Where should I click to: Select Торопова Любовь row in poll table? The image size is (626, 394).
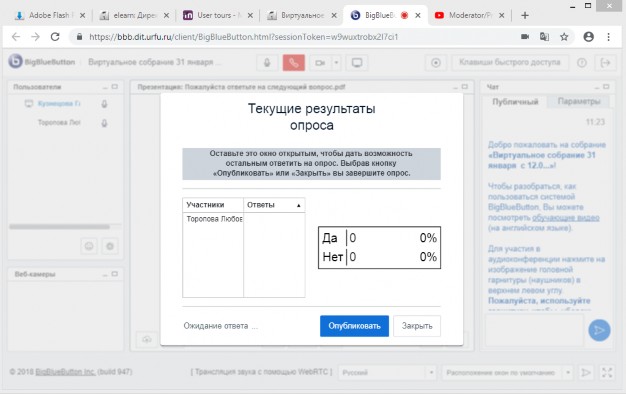tap(244, 219)
